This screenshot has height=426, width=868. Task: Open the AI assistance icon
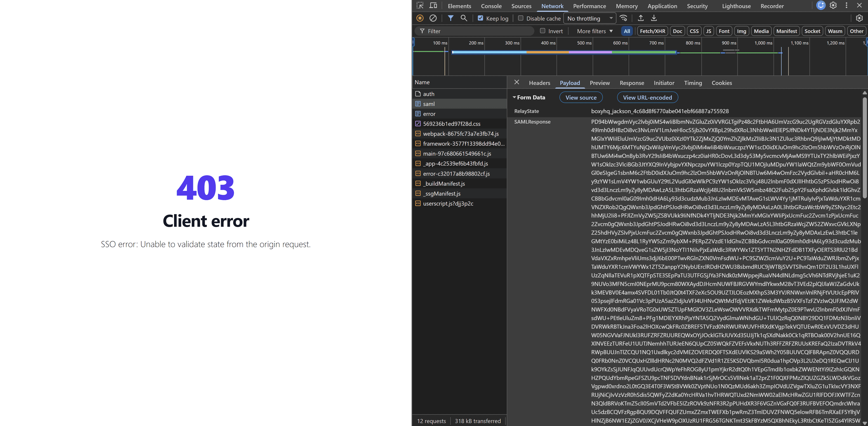(x=821, y=6)
